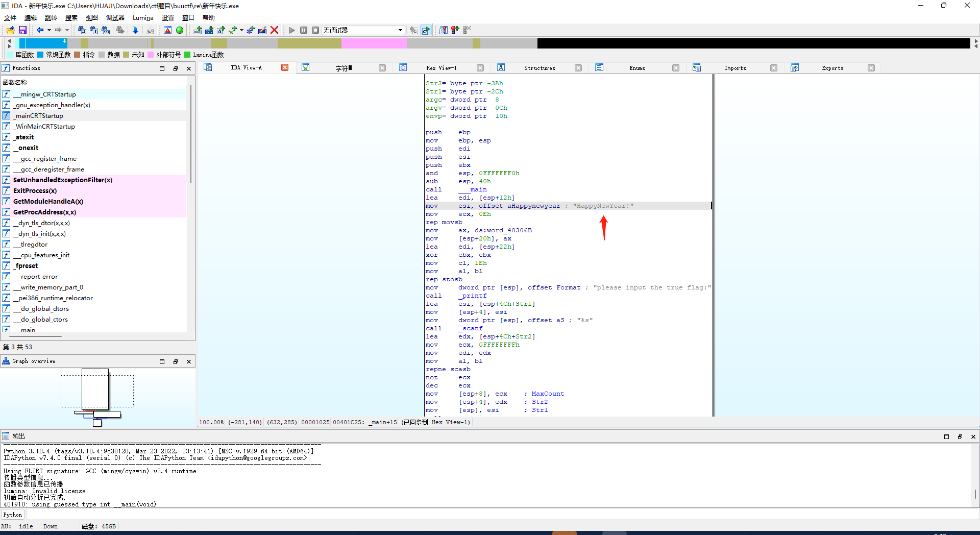Switch to the Structures tab

click(540, 68)
